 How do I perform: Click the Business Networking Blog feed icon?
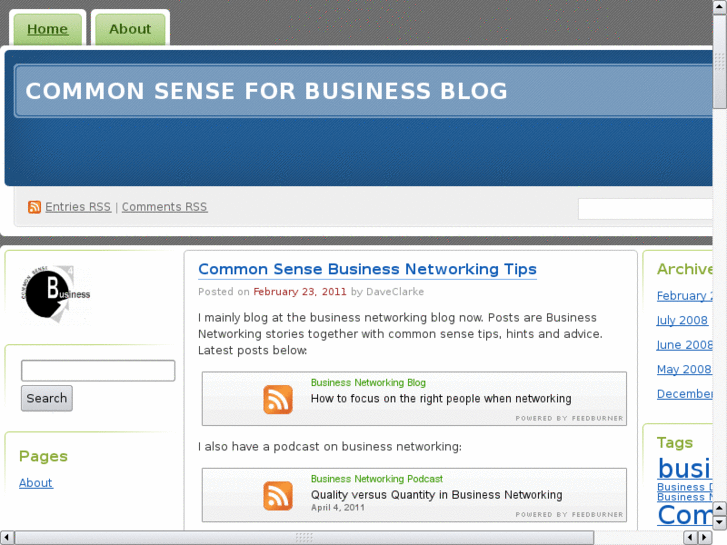click(x=278, y=399)
